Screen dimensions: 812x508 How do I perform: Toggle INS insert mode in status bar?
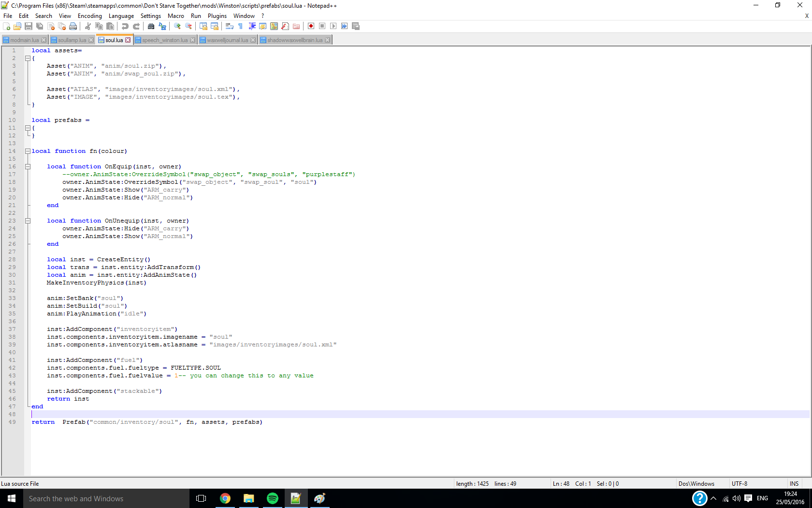click(794, 484)
